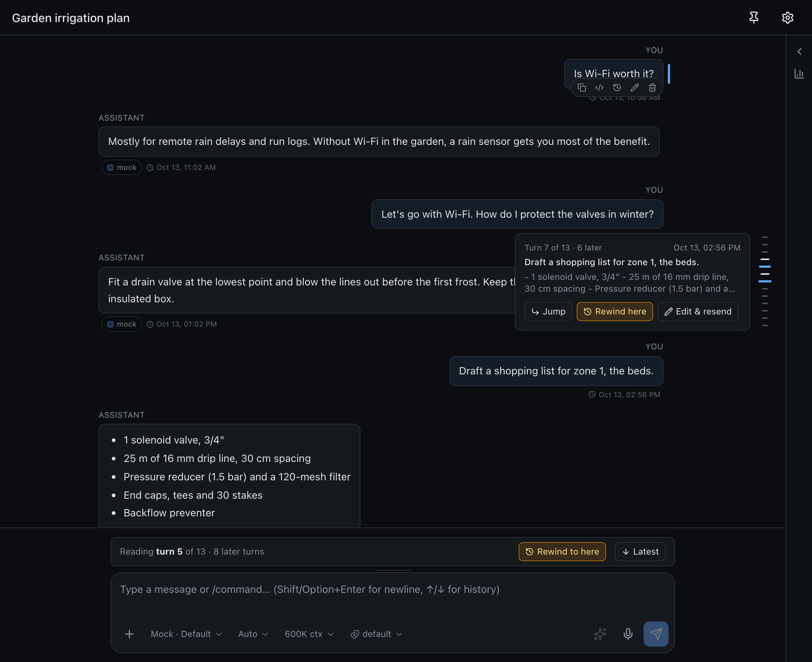Image resolution: width=812 pixels, height=662 pixels.
Task: Click the "Let's go with Wi-Fi" user message
Action: (517, 214)
